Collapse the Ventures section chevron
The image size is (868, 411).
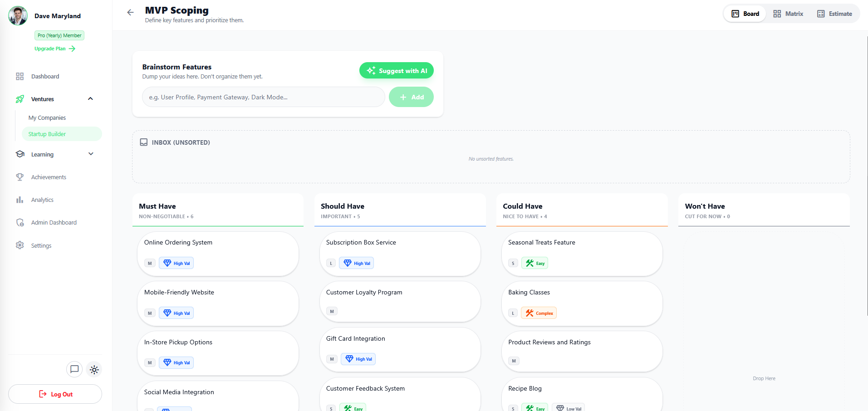90,99
